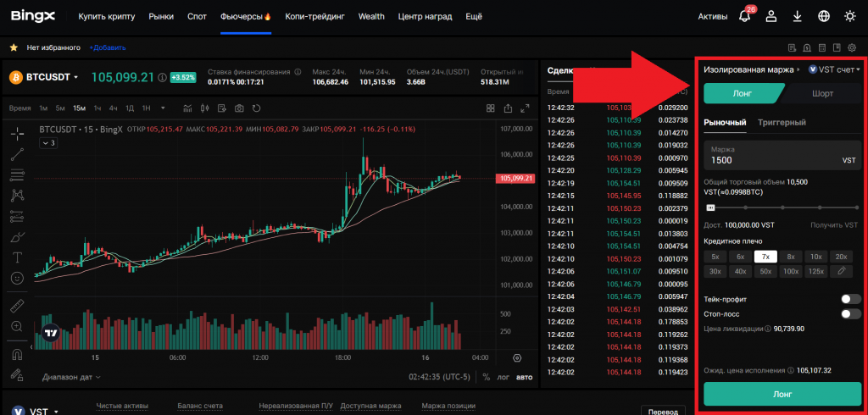Switch to the Триггерный order tab

[x=782, y=122]
